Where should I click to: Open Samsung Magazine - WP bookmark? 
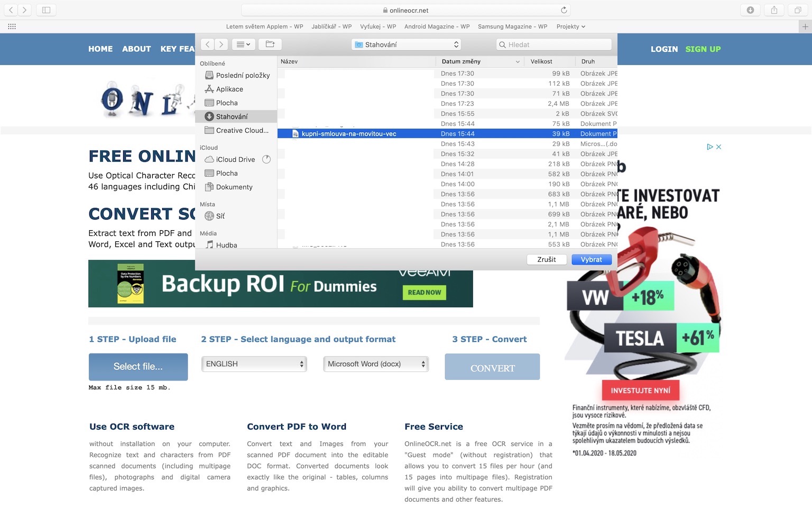tap(512, 26)
